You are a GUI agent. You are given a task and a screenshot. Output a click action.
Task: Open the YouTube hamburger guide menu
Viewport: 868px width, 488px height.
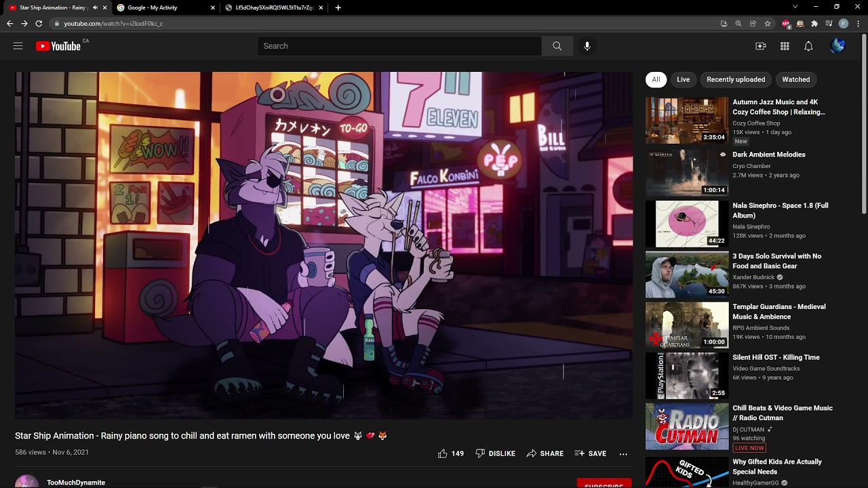(x=18, y=46)
